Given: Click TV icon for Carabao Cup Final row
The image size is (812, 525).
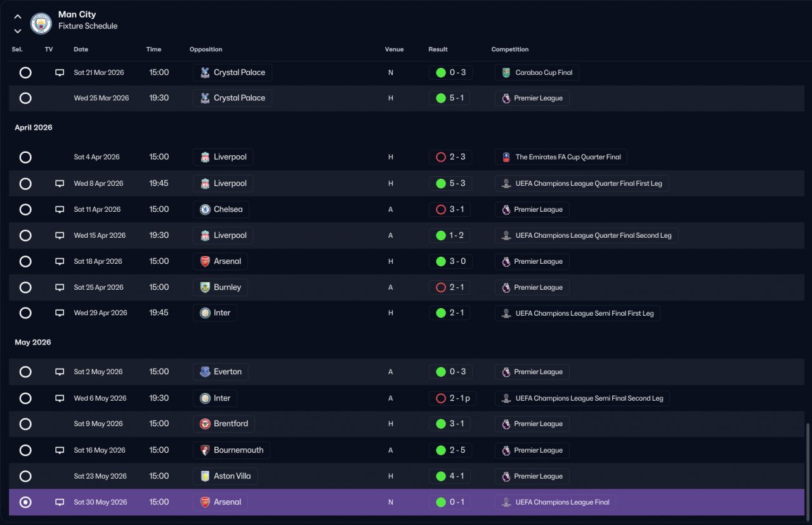Looking at the screenshot, I should [60, 73].
